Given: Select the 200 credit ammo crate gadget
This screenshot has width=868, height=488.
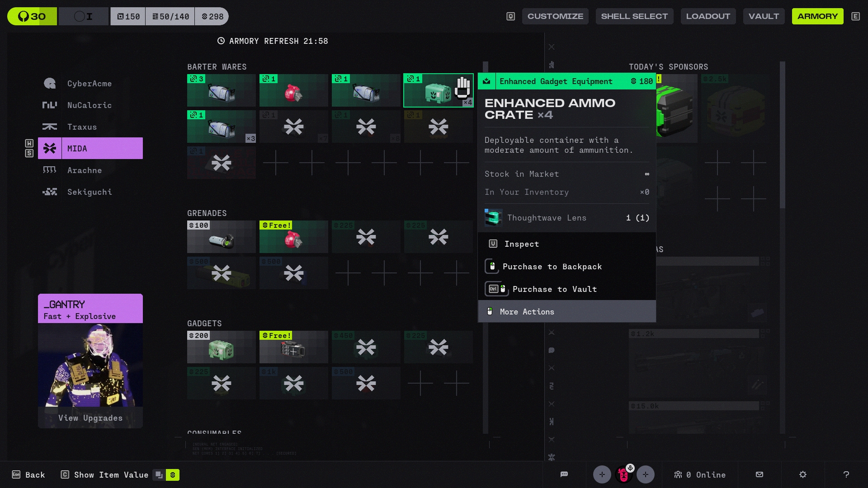Looking at the screenshot, I should point(221,347).
